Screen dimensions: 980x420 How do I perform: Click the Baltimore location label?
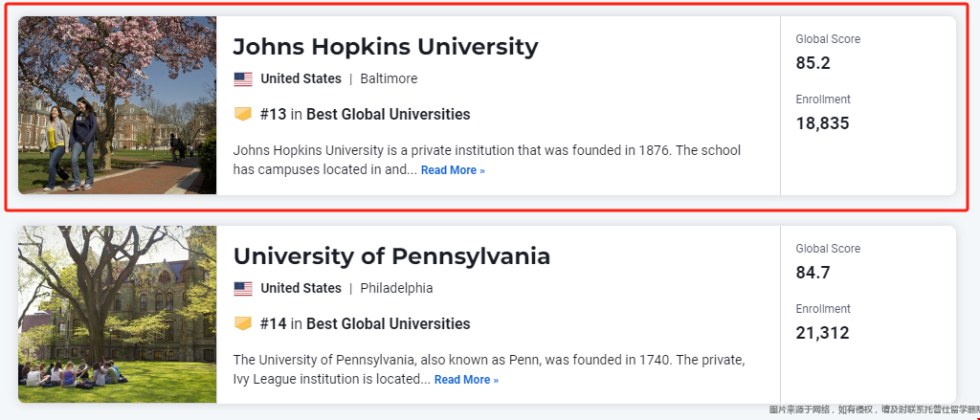389,78
